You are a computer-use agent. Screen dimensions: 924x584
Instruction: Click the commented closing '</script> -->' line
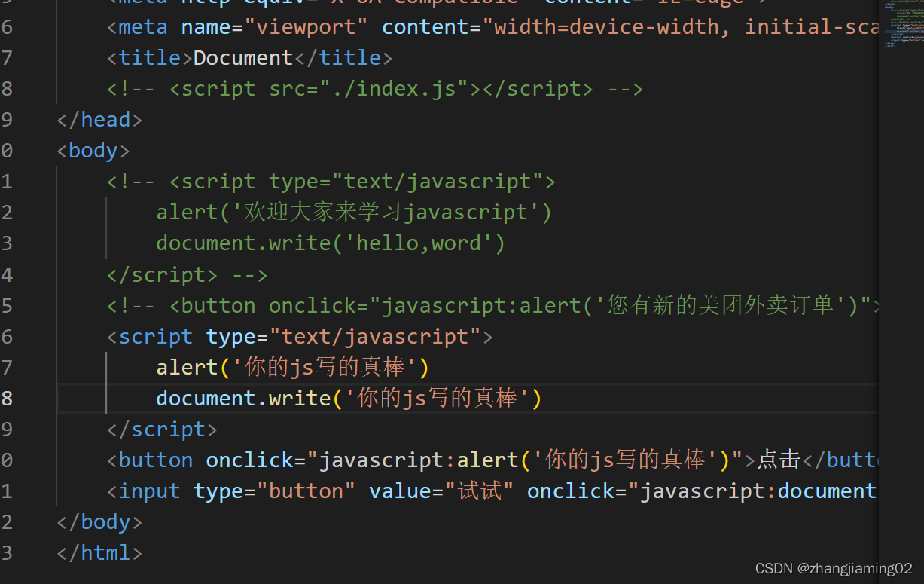(x=187, y=274)
